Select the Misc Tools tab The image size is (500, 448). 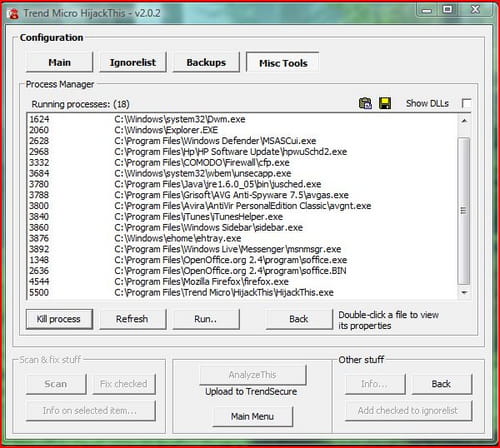283,62
